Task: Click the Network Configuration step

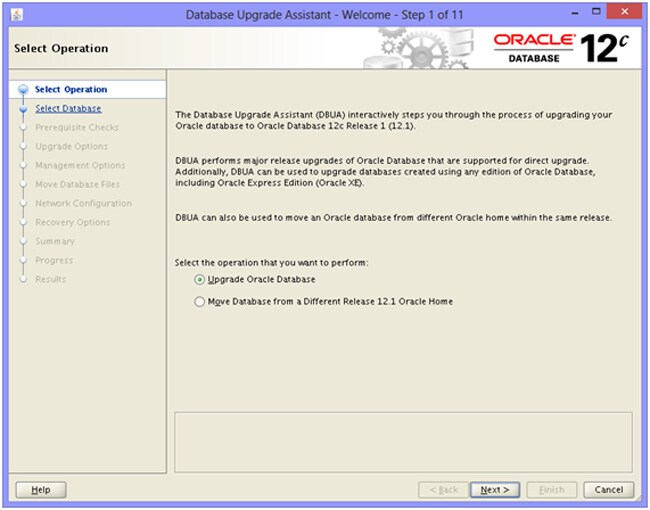Action: pyautogui.click(x=83, y=204)
